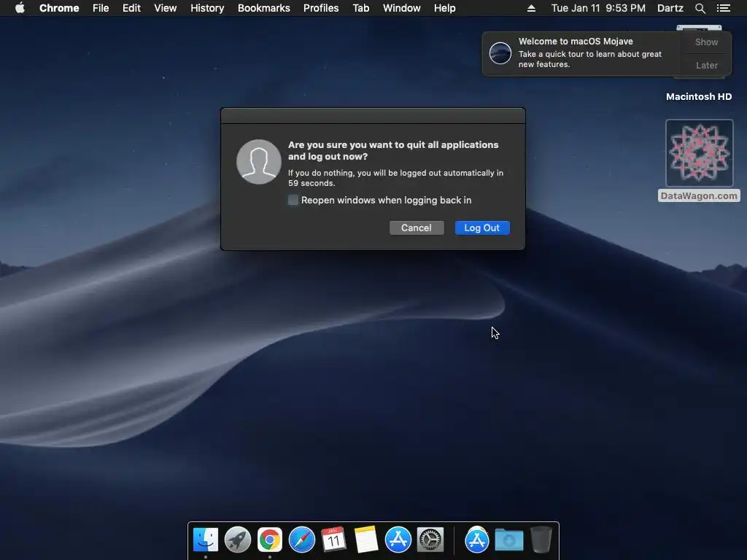Open the Bookmarks menu
Image resolution: width=747 pixels, height=560 pixels.
264,8
